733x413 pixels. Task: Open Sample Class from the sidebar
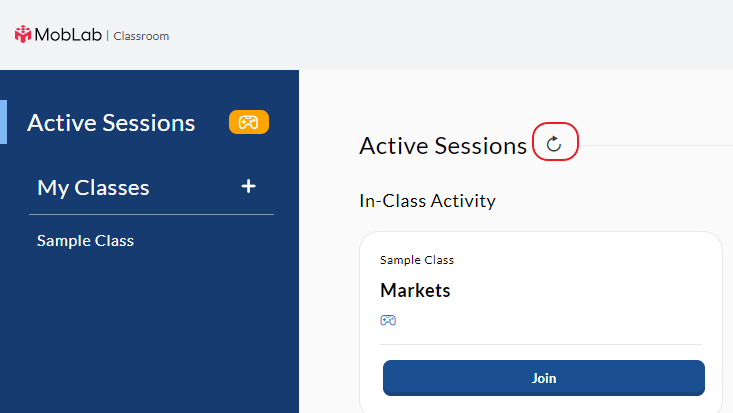pyautogui.click(x=86, y=240)
